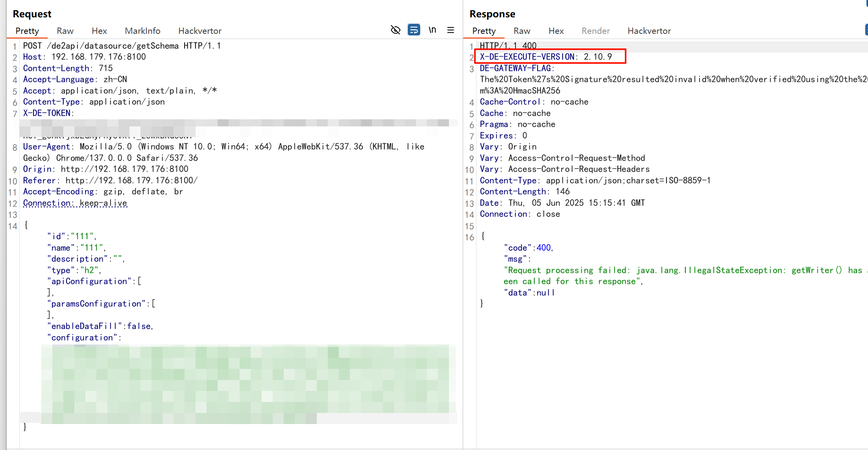
Task: Switch Response view to Raw tab
Action: (x=522, y=31)
